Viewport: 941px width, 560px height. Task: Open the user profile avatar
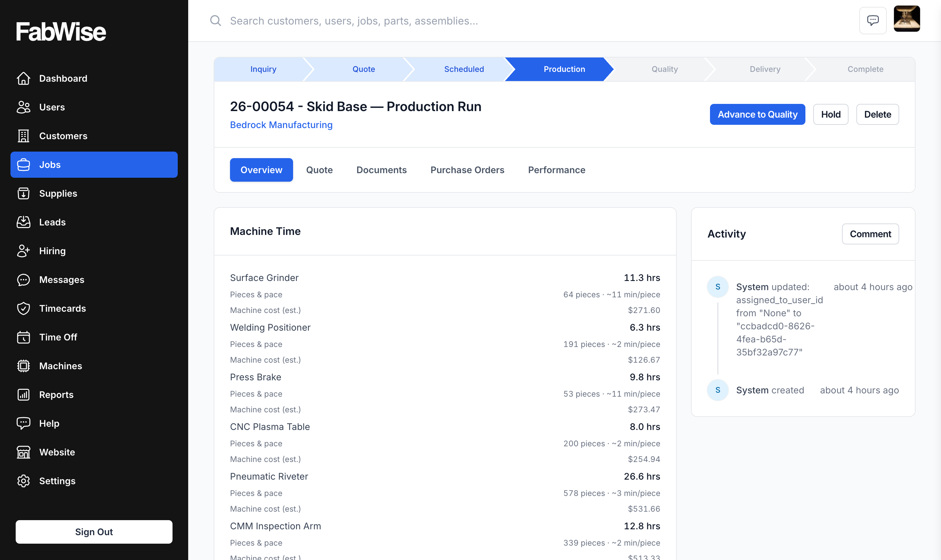pos(907,19)
